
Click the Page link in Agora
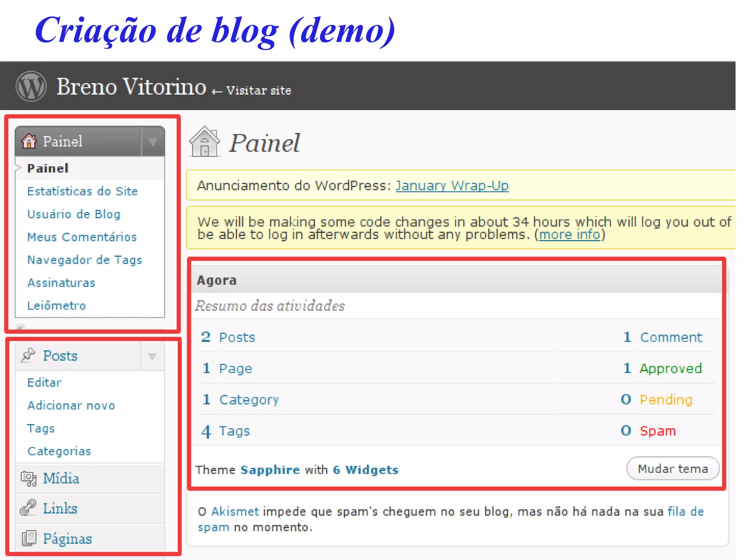236,368
